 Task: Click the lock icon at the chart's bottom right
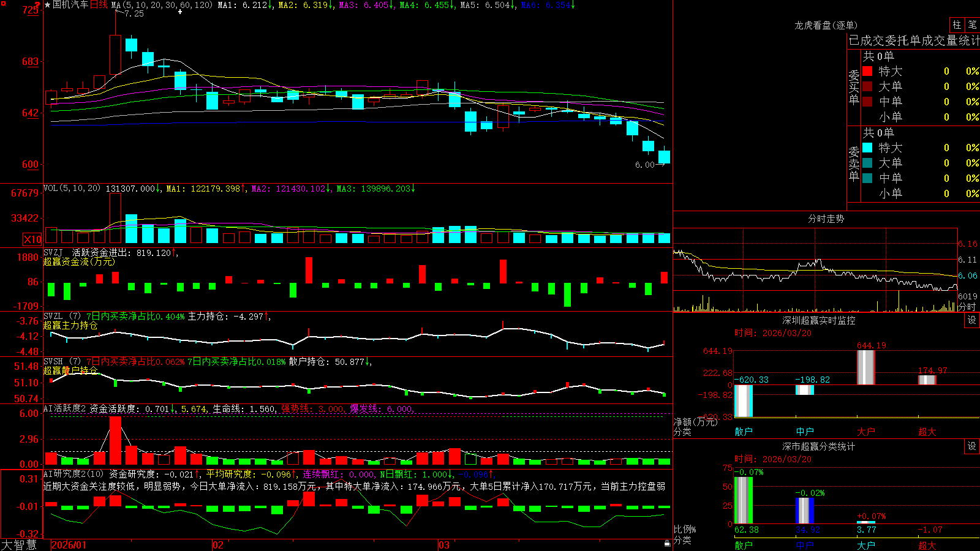pos(668,543)
